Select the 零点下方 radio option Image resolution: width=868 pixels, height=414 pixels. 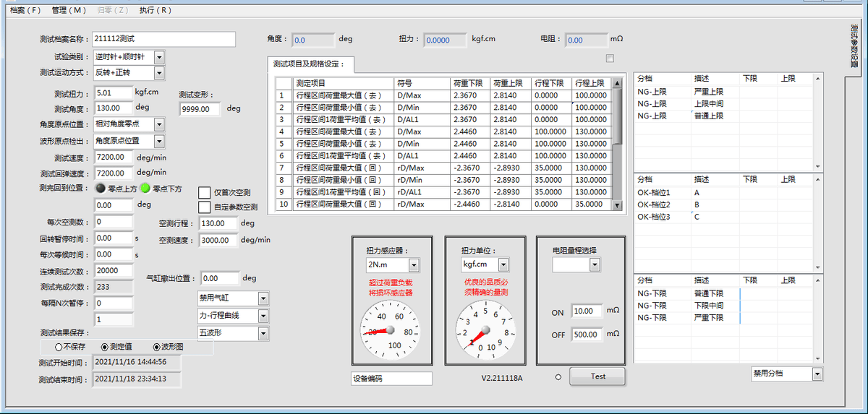(145, 189)
